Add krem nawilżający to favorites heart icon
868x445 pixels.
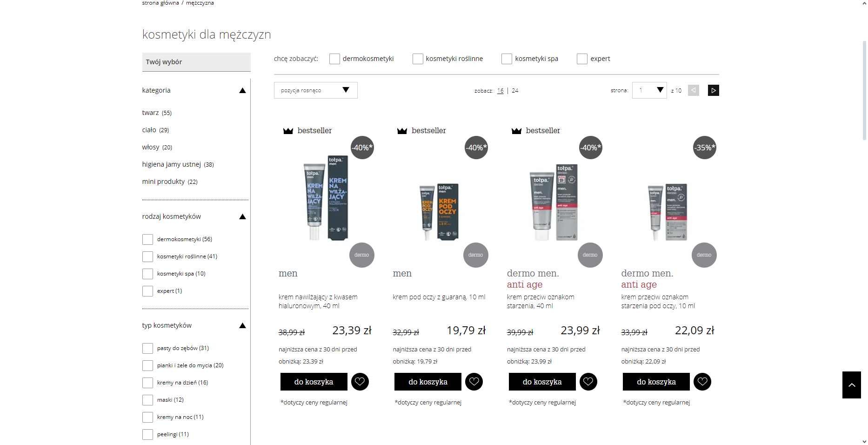(360, 382)
